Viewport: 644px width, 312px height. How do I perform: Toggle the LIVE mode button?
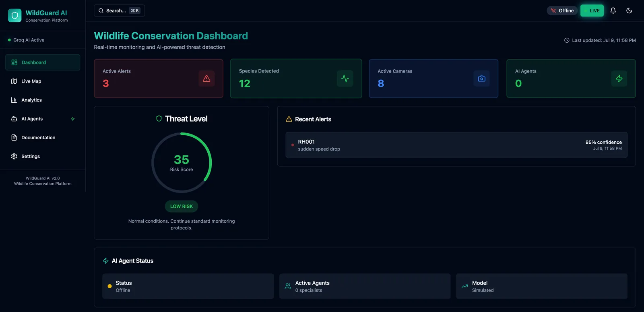592,10
